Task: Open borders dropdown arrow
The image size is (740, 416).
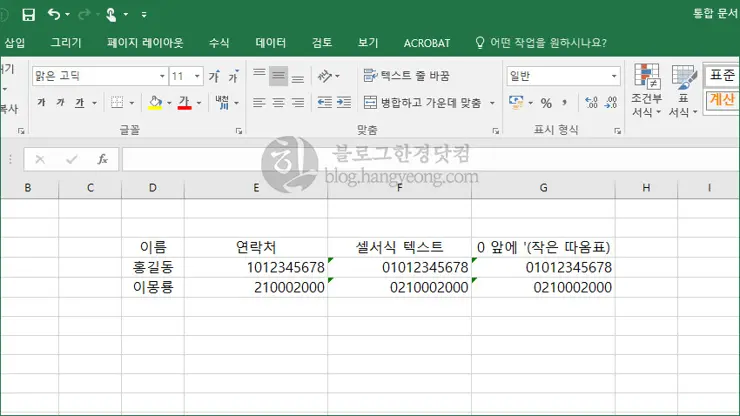Action: (x=132, y=103)
